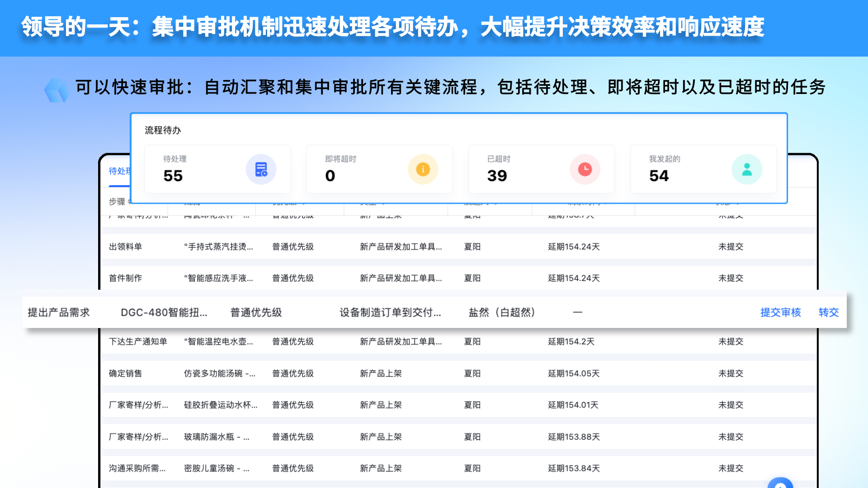Click 提交审核 on the 提出产品需求 row
The image size is (868, 488).
coord(780,312)
